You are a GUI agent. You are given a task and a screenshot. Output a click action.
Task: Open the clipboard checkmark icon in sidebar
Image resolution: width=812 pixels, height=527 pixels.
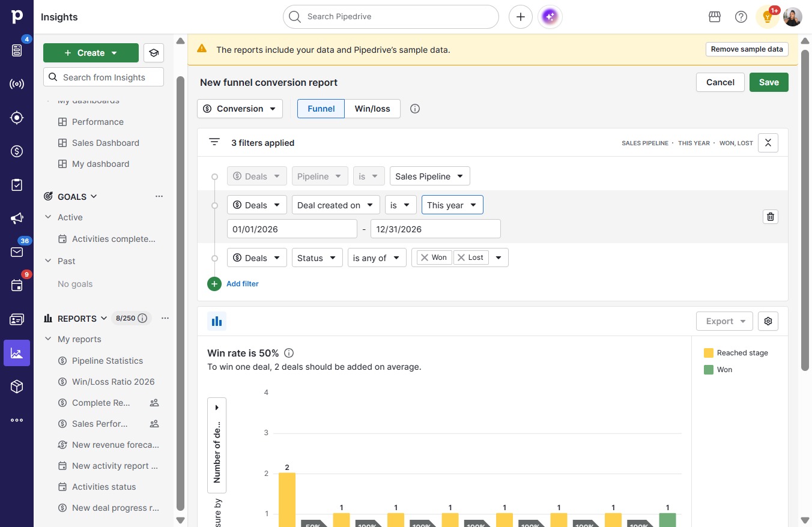(17, 185)
